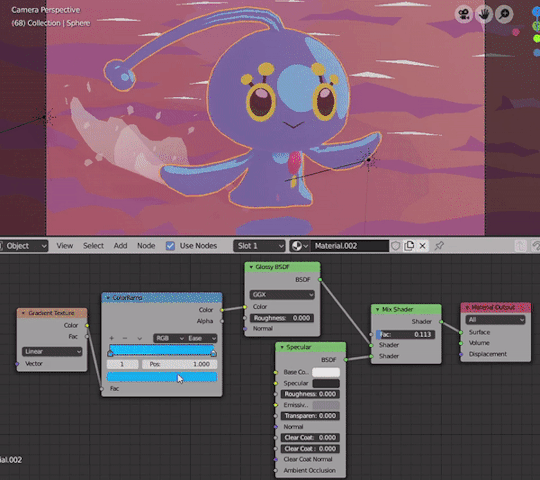This screenshot has height=480, width=540.
Task: Toggle the Use Nodes checkbox
Action: pyautogui.click(x=170, y=246)
